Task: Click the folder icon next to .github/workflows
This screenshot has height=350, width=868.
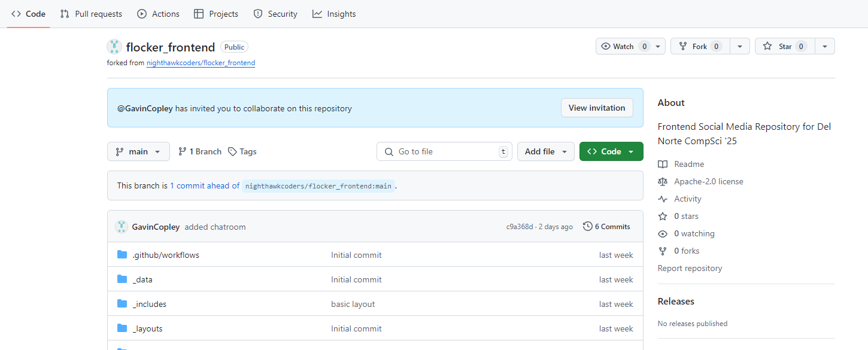Action: tap(122, 254)
